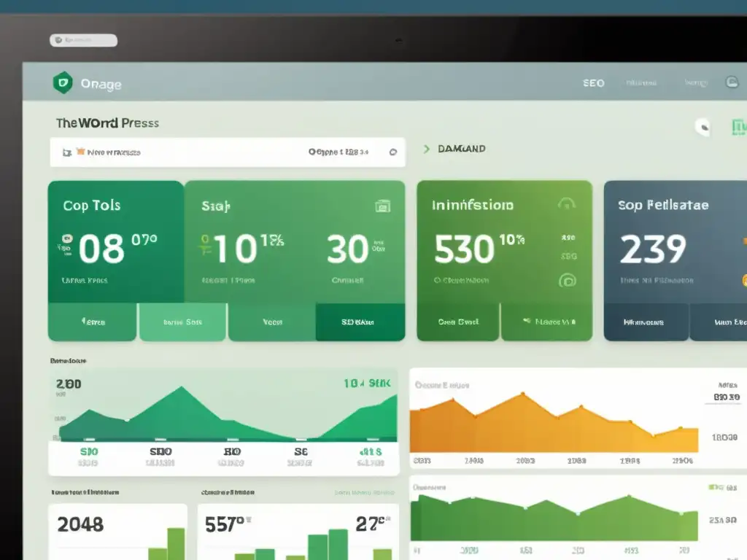
Task: Click the peak of the green area chart
Action: [179, 388]
